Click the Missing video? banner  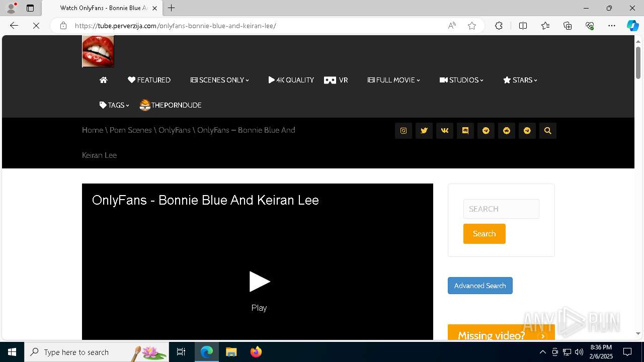click(x=501, y=332)
